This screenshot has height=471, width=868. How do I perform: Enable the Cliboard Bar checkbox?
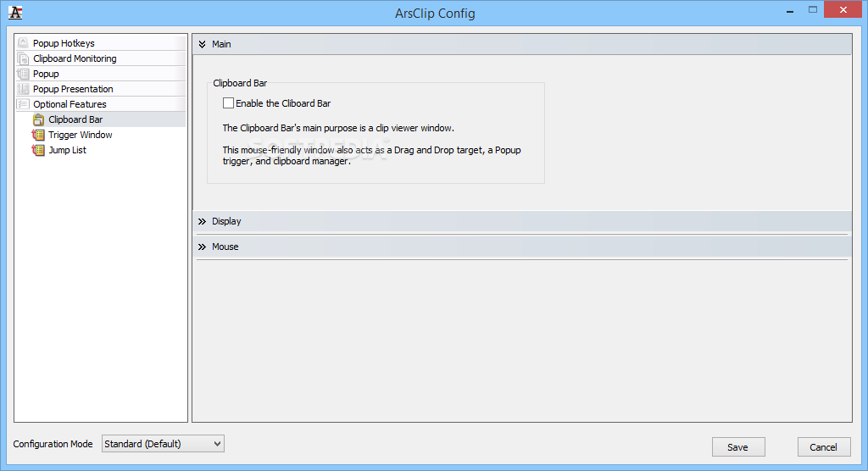(x=228, y=103)
